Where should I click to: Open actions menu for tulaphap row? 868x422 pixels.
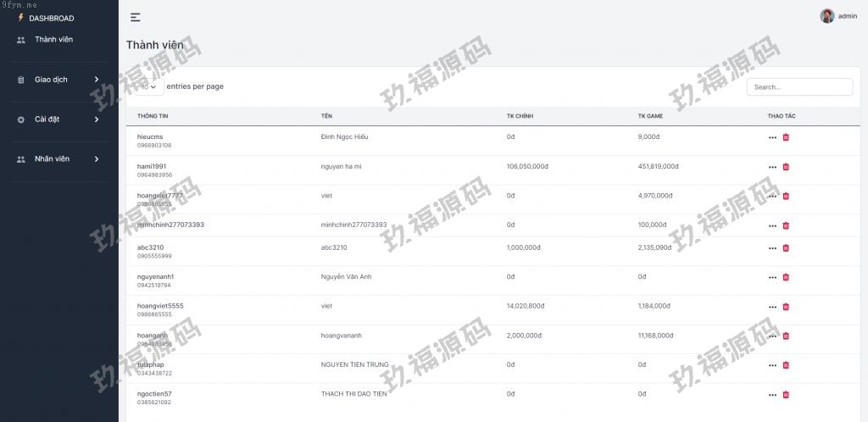pos(772,365)
